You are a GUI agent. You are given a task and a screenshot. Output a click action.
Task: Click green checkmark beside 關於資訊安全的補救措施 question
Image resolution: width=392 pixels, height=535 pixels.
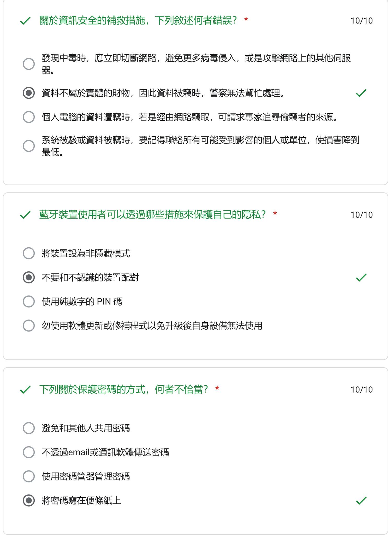(x=25, y=21)
